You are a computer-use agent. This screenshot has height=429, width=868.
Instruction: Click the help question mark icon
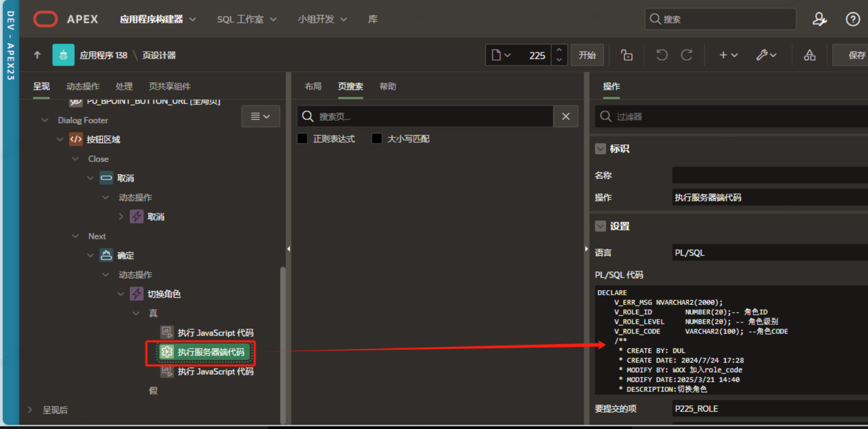coord(852,19)
